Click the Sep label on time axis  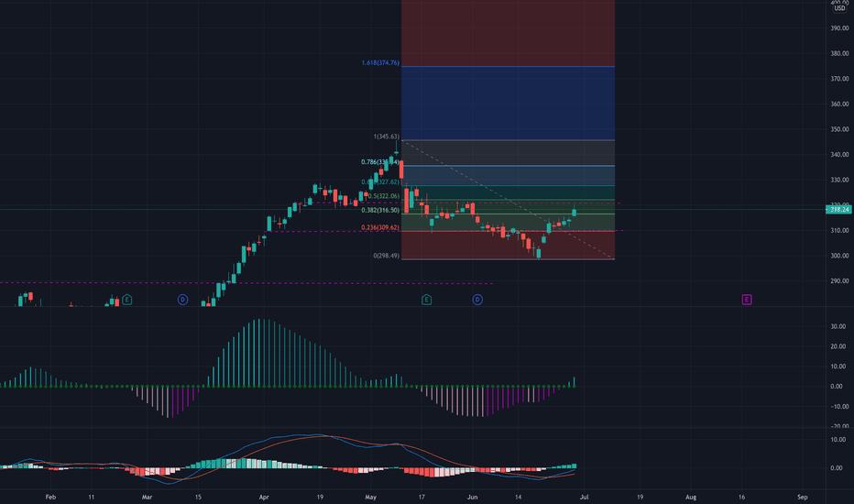(803, 497)
